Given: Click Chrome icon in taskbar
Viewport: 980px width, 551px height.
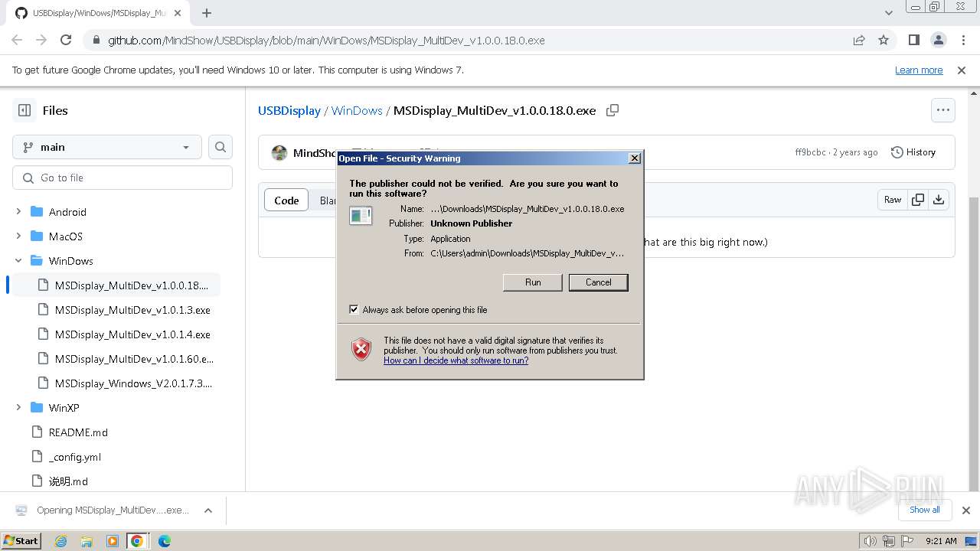Looking at the screenshot, I should pyautogui.click(x=137, y=541).
